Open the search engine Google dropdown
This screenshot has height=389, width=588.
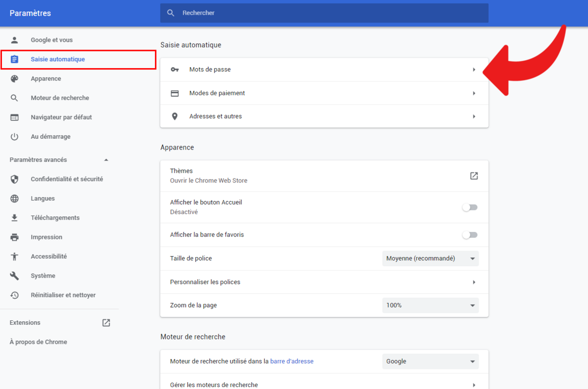tap(430, 362)
